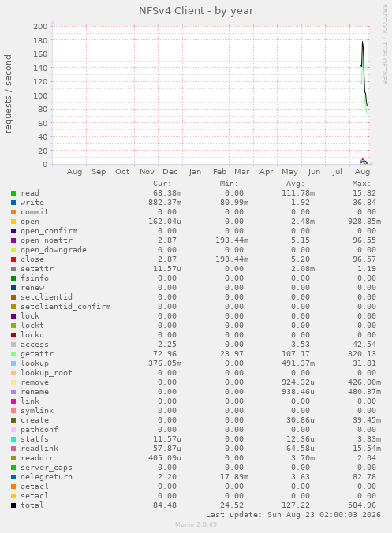Click the Munin 2.0.69 footer text
The image size is (392, 533).
coord(196,524)
